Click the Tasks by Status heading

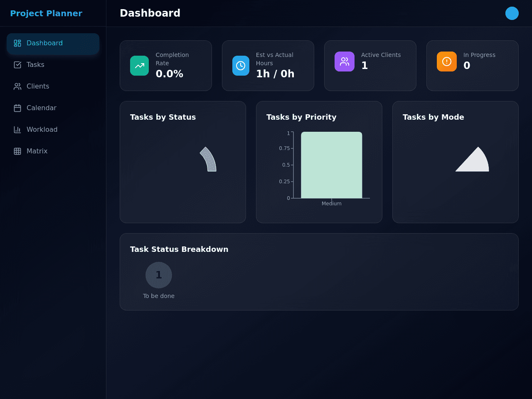coord(163,117)
